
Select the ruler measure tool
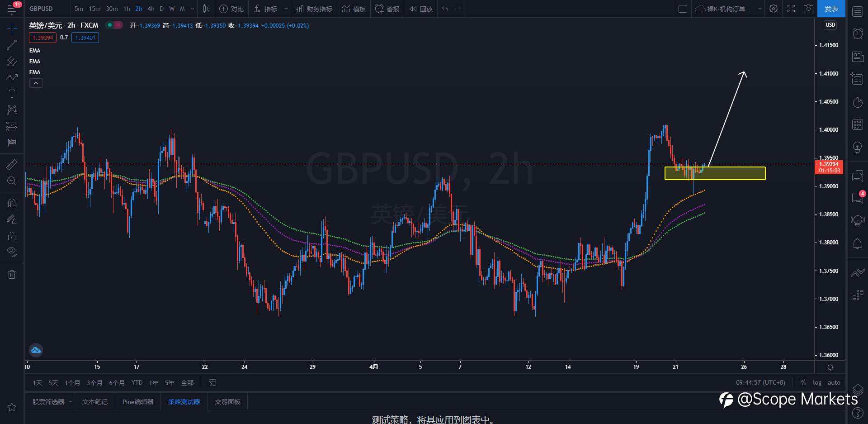click(12, 164)
